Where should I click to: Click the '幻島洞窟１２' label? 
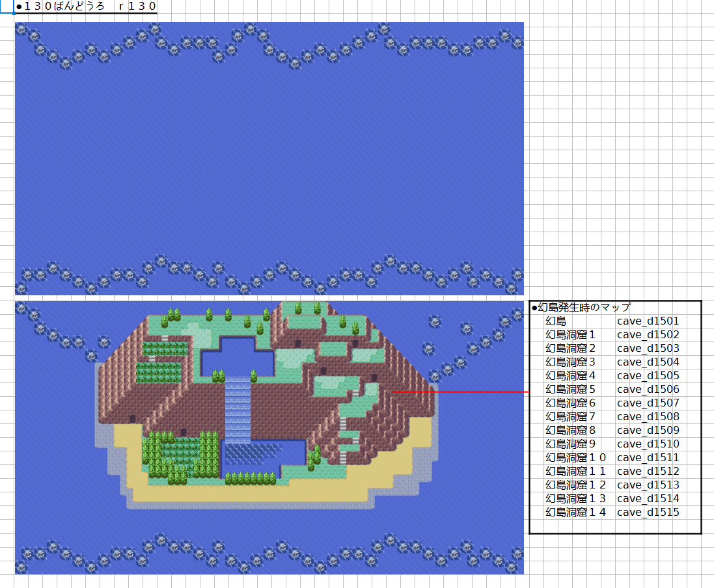click(x=575, y=485)
